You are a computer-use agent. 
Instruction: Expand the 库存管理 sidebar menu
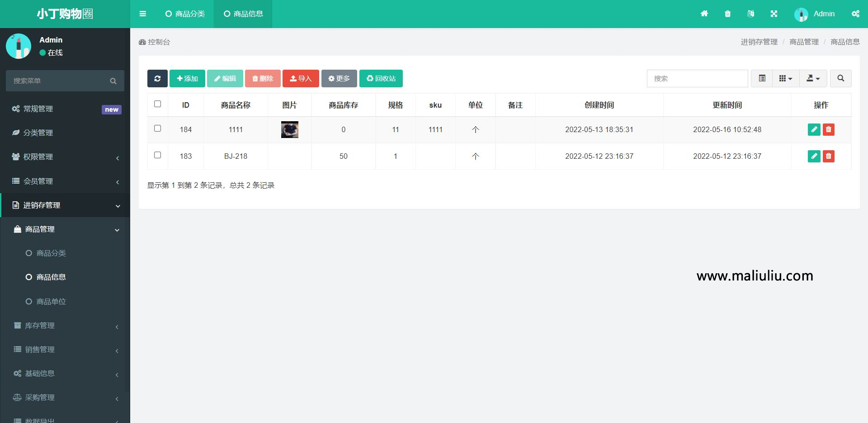(65, 326)
